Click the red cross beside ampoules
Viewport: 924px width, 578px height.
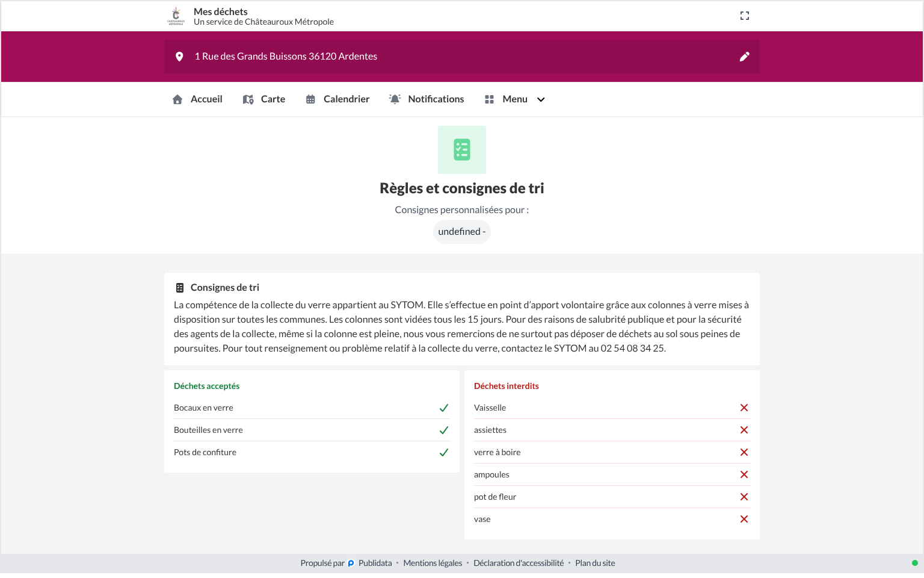point(744,475)
